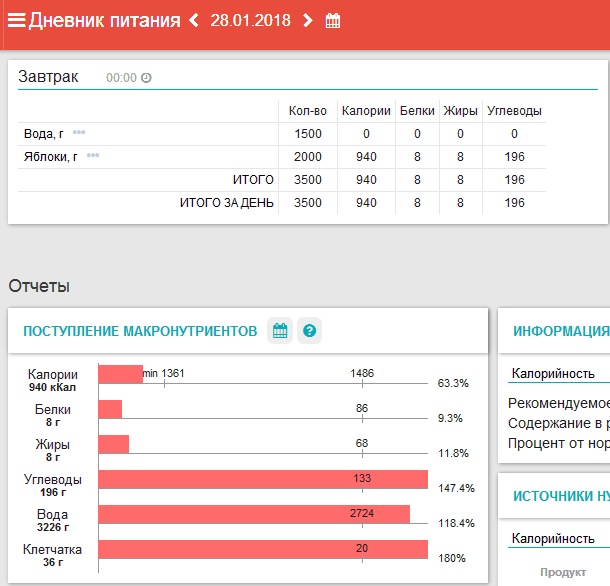Click the clock icon beside breakfast time
The height and width of the screenshot is (586, 610).
(x=146, y=78)
